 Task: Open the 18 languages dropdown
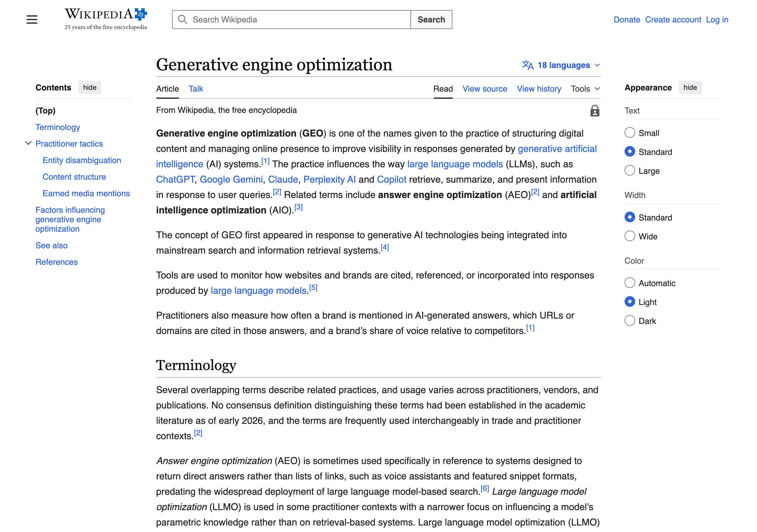coord(561,65)
